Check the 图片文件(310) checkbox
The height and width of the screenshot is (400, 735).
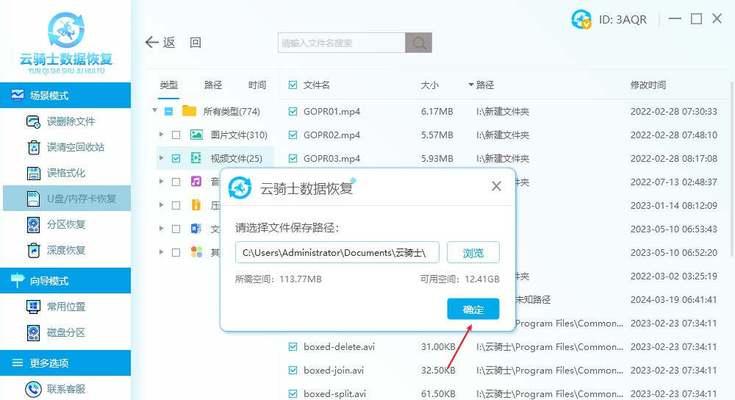click(176, 135)
